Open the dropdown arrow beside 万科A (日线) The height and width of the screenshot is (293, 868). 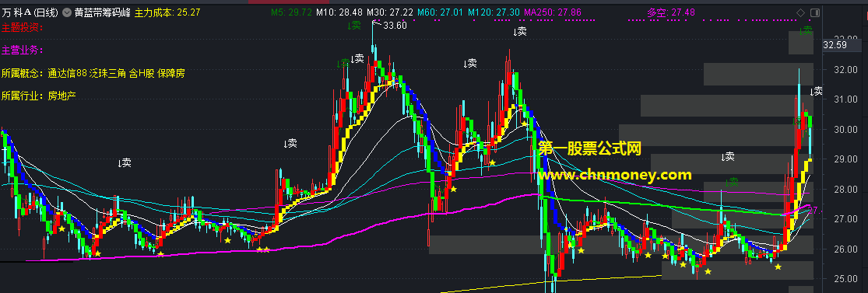point(67,12)
